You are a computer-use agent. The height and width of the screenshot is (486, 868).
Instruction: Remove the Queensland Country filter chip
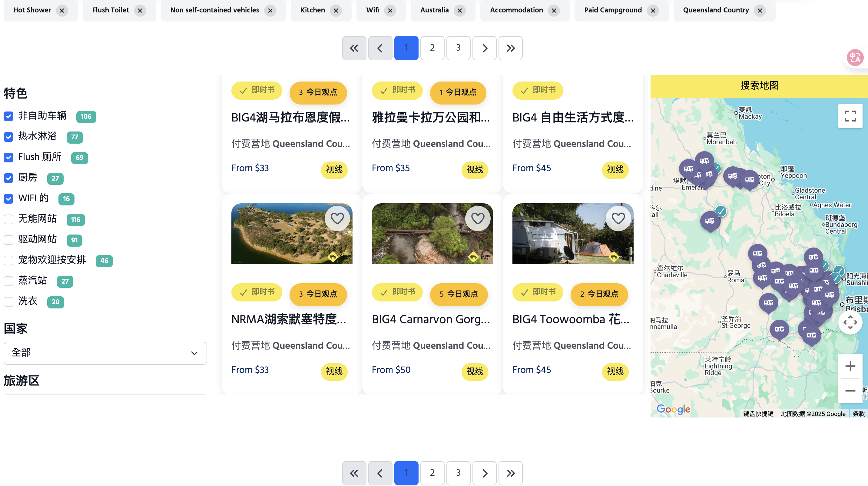click(760, 10)
